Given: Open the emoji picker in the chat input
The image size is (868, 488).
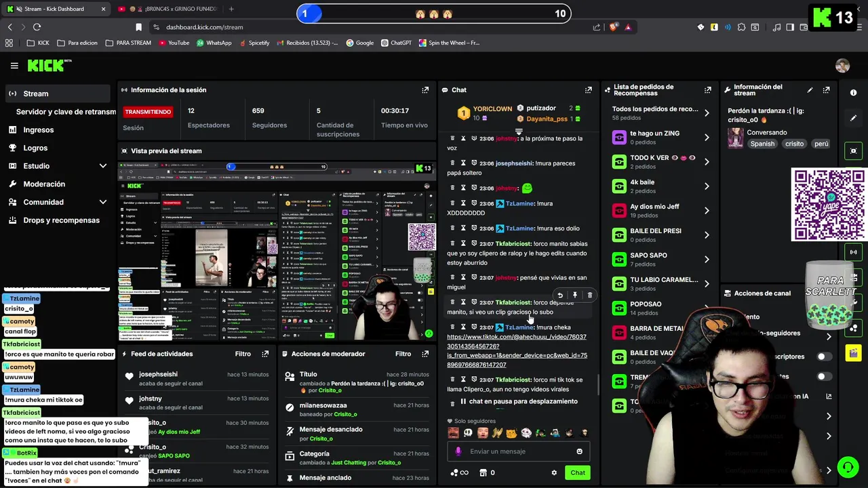Looking at the screenshot, I should click(x=579, y=451).
